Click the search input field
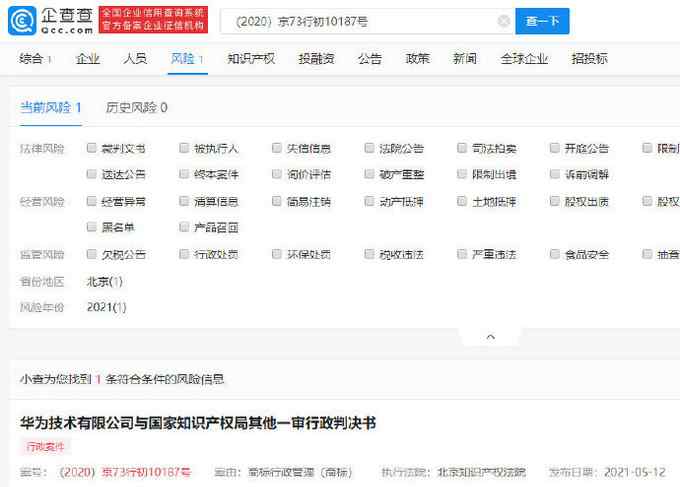 pyautogui.click(x=360, y=21)
